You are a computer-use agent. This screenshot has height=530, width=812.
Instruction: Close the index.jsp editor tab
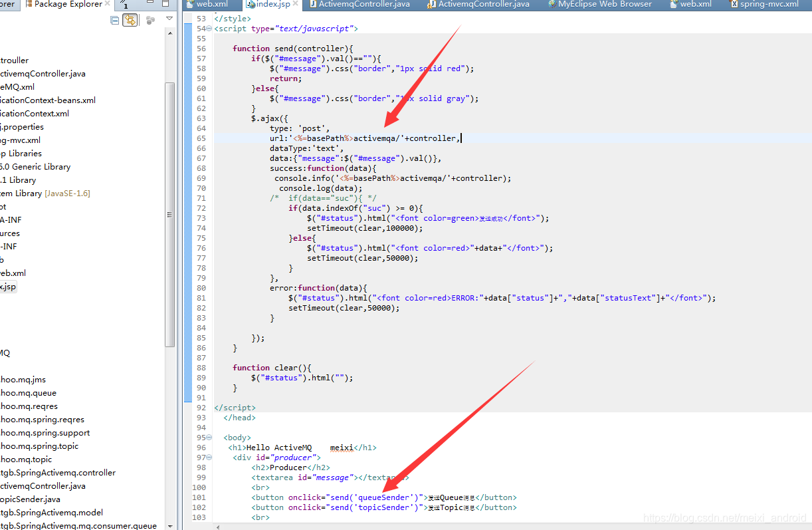294,4
